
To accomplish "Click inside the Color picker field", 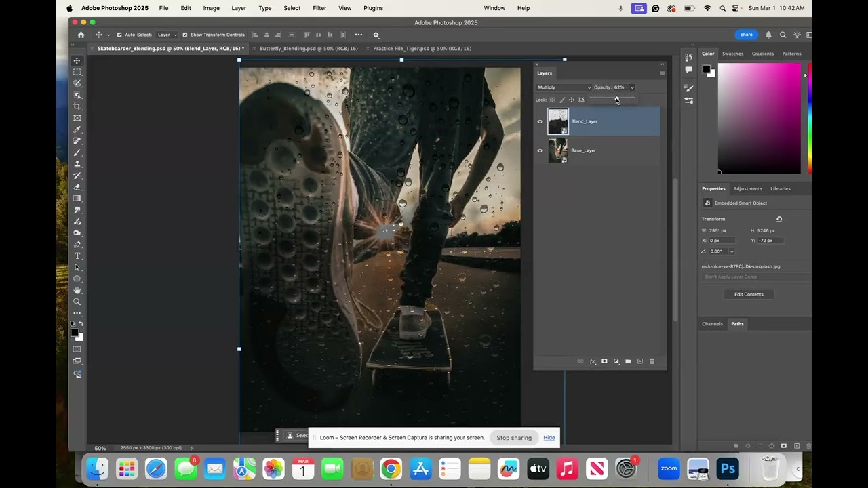I will [x=759, y=118].
